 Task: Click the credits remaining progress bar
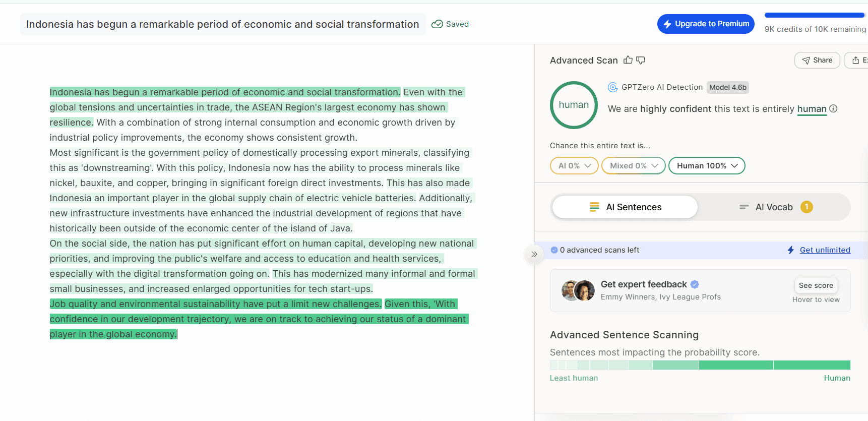(814, 15)
